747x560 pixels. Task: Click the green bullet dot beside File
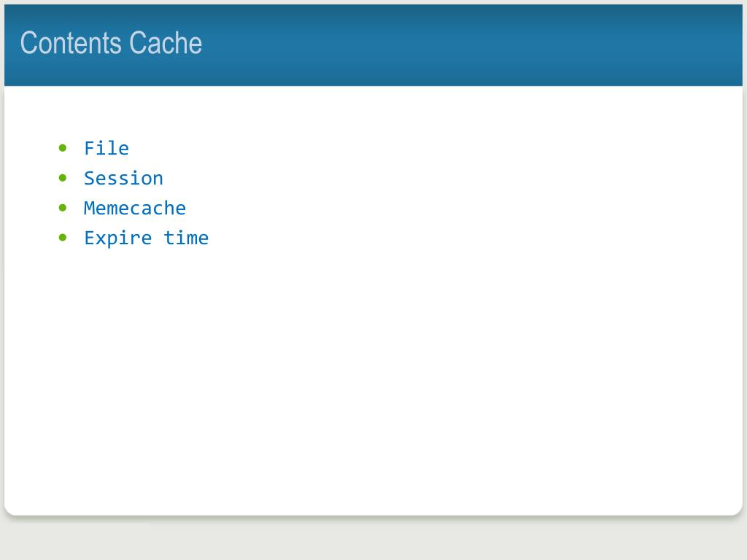click(x=63, y=148)
